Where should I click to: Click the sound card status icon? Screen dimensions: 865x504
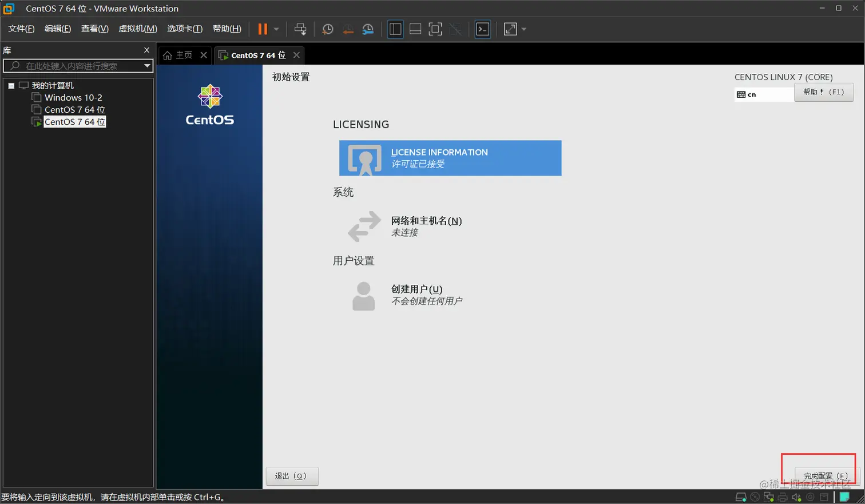click(x=796, y=497)
